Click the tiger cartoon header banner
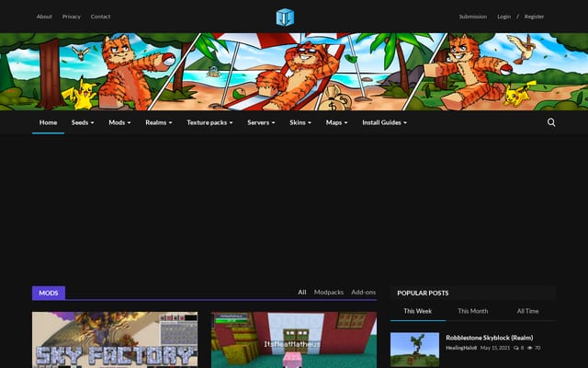 tap(294, 72)
